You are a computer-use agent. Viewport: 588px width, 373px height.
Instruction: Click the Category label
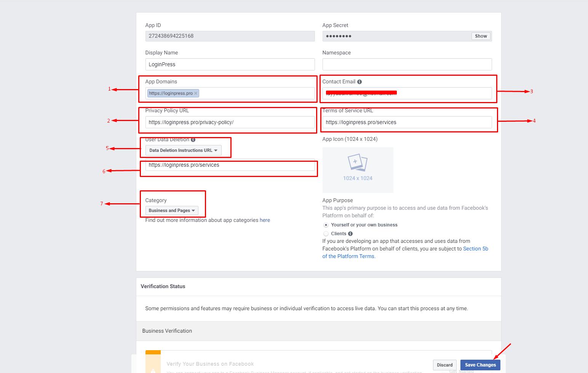(x=156, y=201)
